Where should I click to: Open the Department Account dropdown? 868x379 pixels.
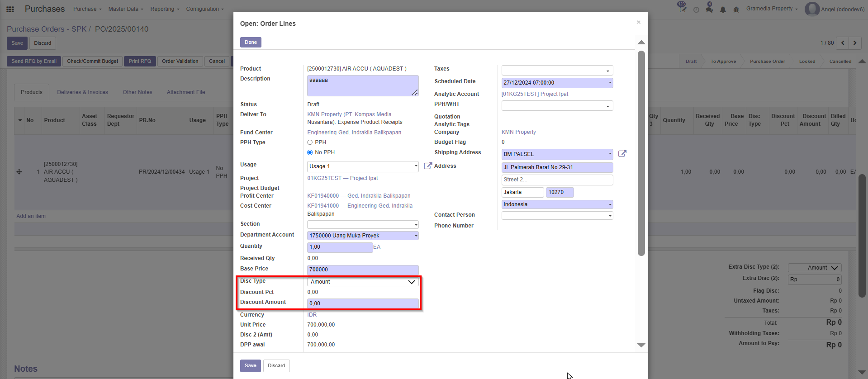click(x=363, y=236)
